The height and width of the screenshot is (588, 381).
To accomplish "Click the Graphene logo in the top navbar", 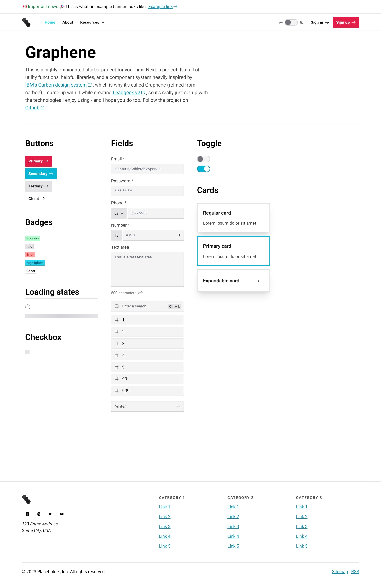I will (x=26, y=22).
